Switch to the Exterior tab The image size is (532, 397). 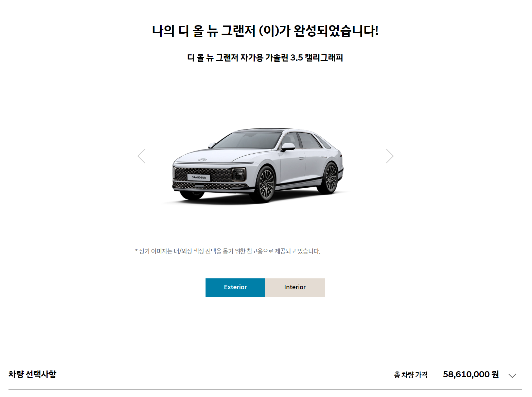pyautogui.click(x=235, y=288)
